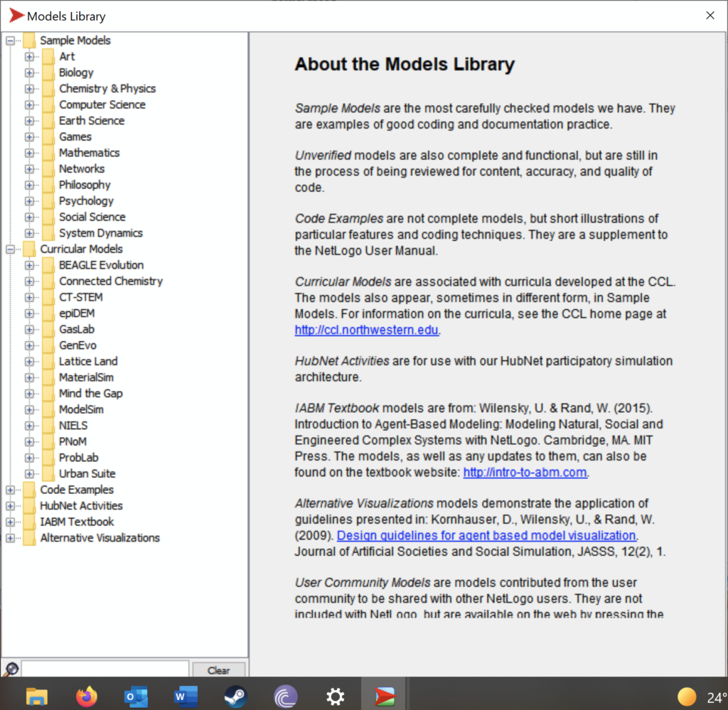Open Outlook from the taskbar
This screenshot has height=710, width=728.
click(136, 696)
